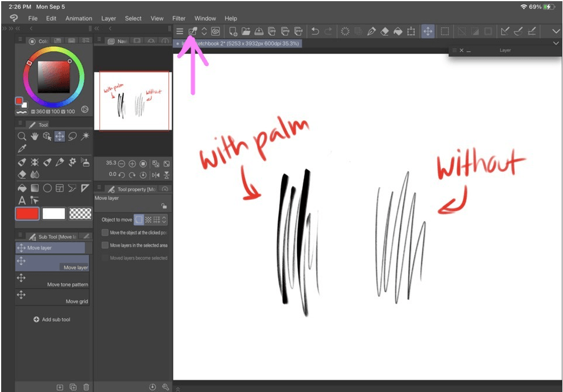Open the Animation menu
The image size is (563, 392).
coord(78,18)
